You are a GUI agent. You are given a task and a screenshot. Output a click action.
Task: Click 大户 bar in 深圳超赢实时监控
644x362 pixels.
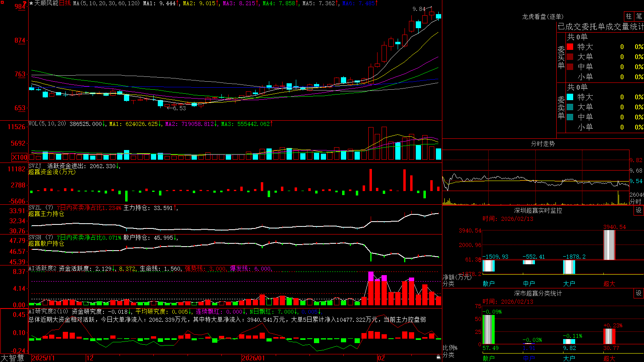[569, 267]
